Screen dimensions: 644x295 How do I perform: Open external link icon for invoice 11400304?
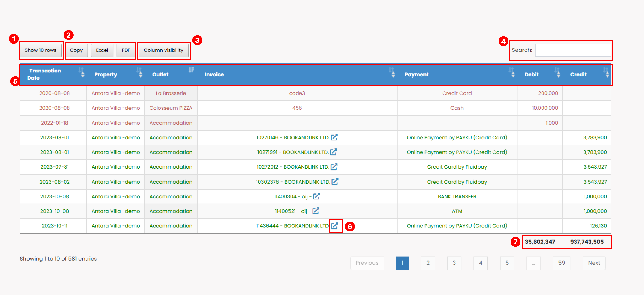click(317, 196)
